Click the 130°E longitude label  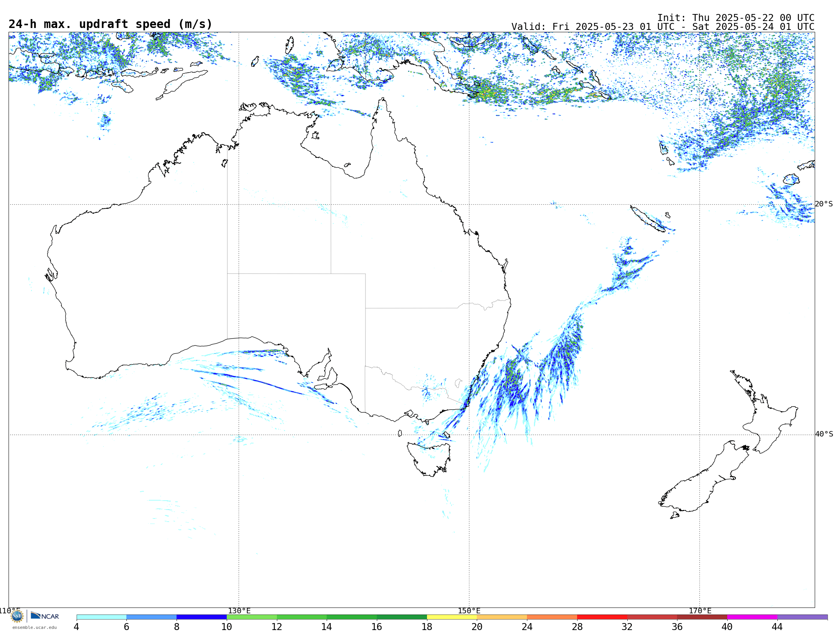tap(239, 611)
